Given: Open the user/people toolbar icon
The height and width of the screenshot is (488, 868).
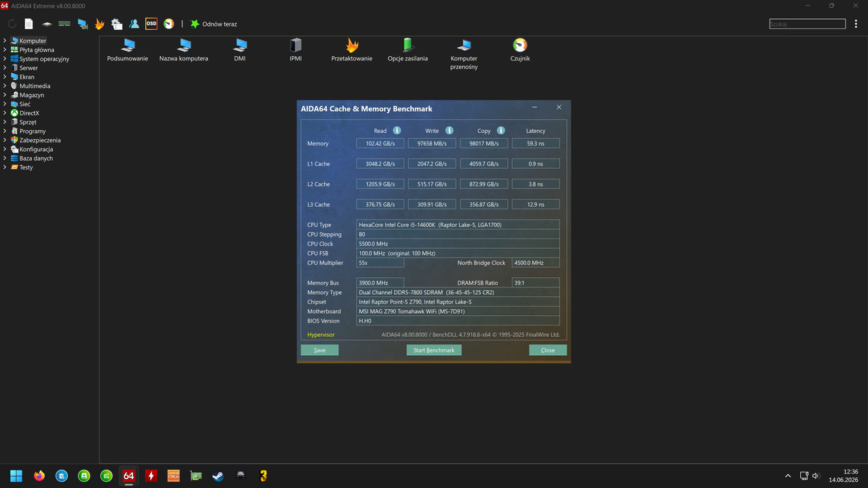Looking at the screenshot, I should click(x=134, y=24).
